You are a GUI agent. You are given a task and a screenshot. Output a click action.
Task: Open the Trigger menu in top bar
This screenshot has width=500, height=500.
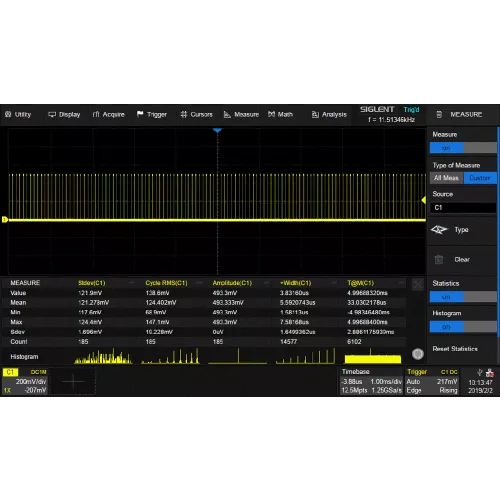[152, 115]
